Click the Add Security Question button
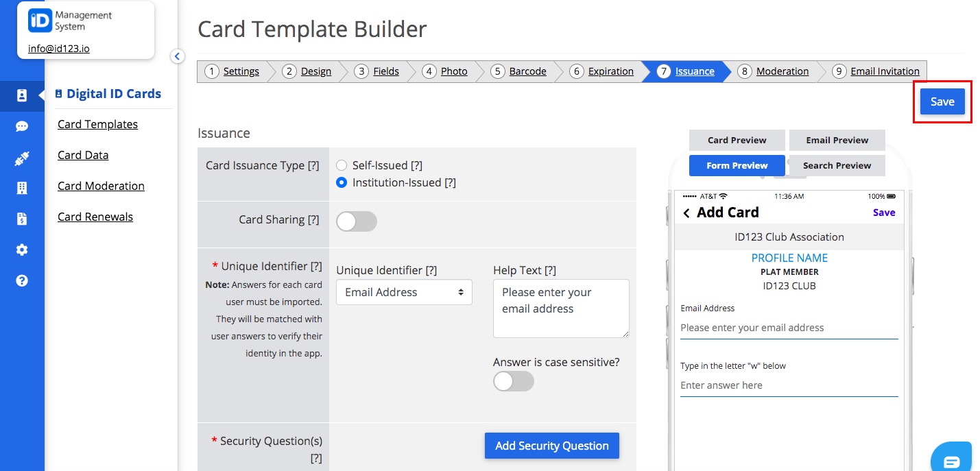Screen dimensions: 980x471 pos(551,446)
